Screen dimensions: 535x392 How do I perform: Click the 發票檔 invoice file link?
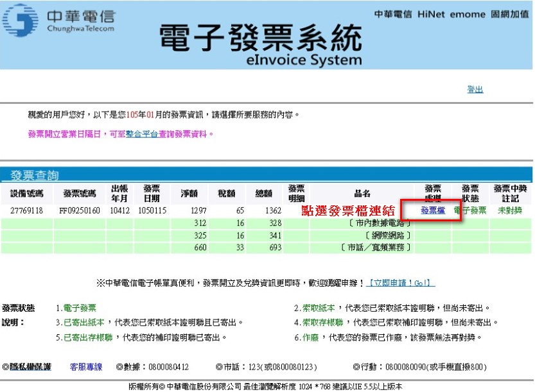433,210
